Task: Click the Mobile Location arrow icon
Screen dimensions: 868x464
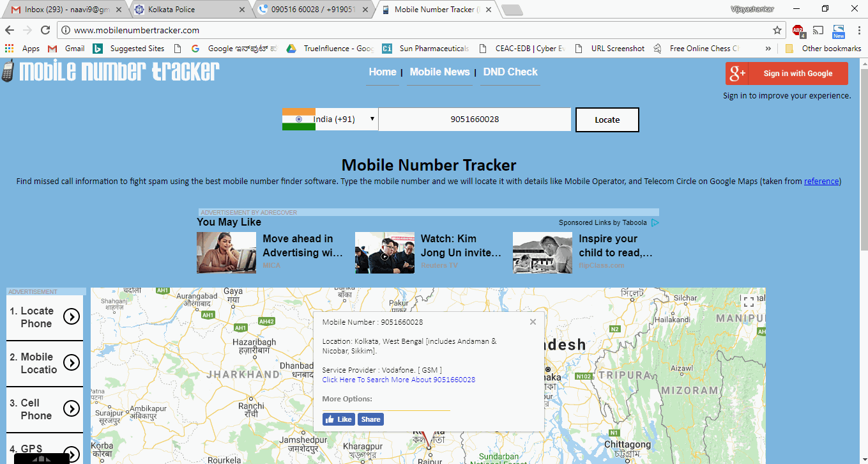Action: [x=72, y=363]
